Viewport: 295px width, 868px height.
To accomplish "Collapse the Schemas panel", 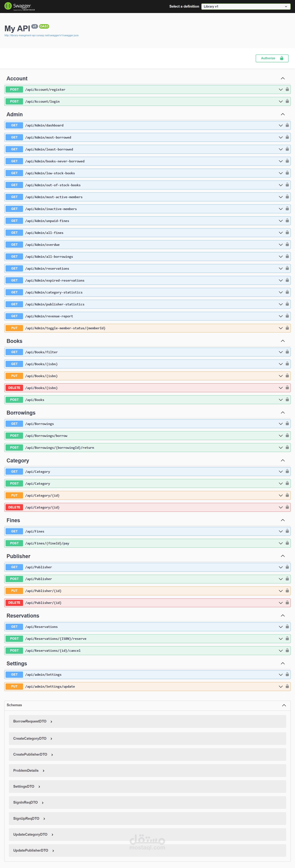I will pyautogui.click(x=284, y=705).
